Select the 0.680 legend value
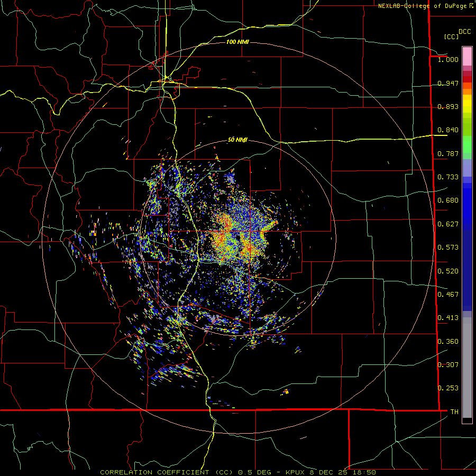Image resolution: width=476 pixels, height=476 pixels. (448, 200)
